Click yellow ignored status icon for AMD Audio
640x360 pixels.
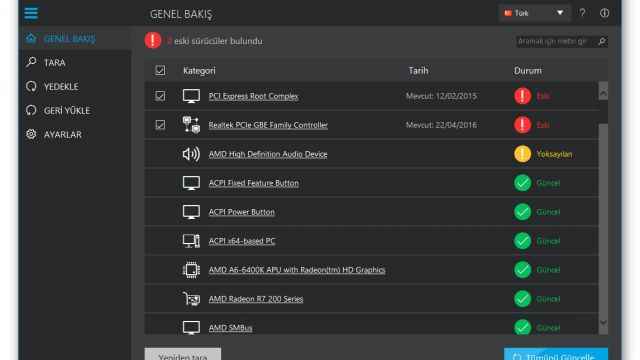(522, 154)
